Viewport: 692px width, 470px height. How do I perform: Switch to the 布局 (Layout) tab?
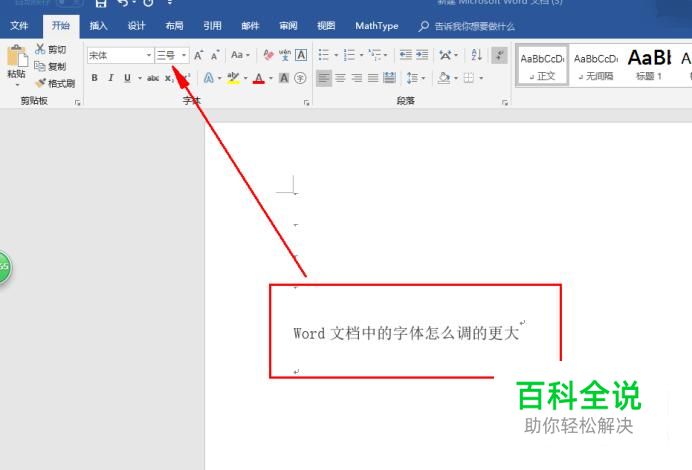click(x=174, y=26)
